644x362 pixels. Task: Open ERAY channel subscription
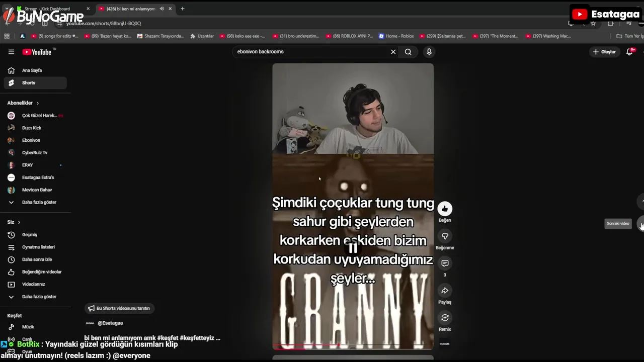pos(35,165)
